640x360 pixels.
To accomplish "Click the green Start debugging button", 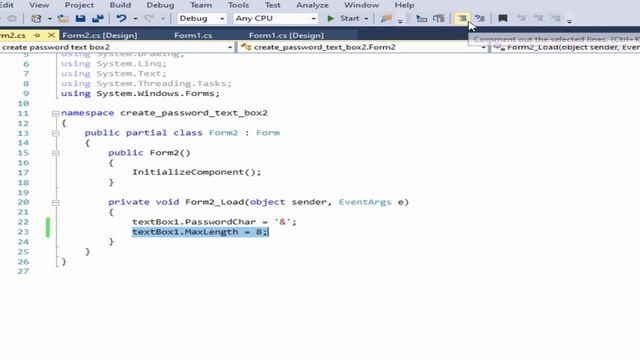I will [x=344, y=19].
